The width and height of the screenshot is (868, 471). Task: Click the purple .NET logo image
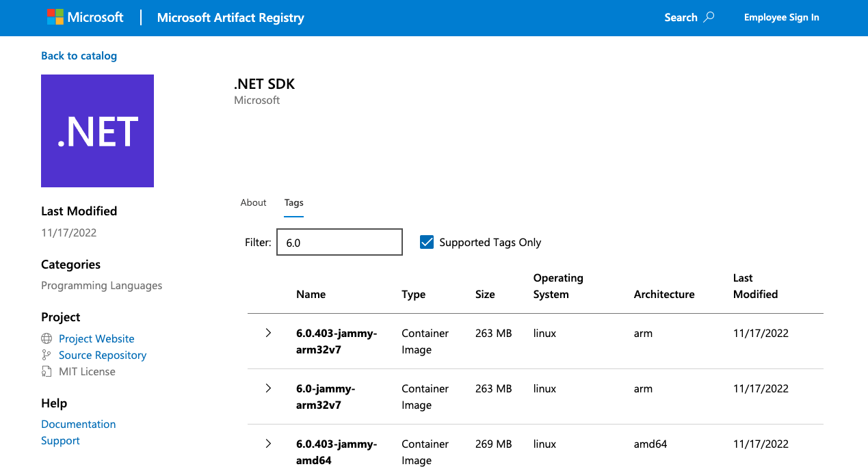[97, 131]
